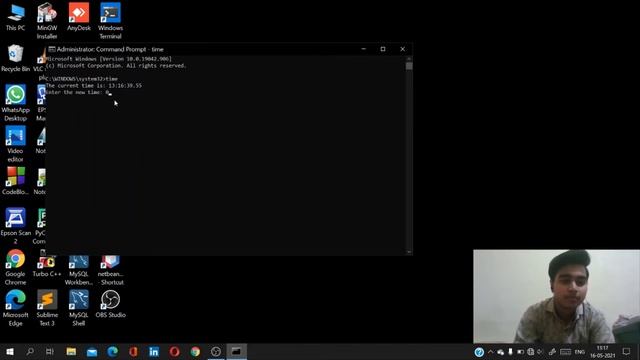Open touch keyboard tray icon
The height and width of the screenshot is (360, 640).
pos(565,352)
